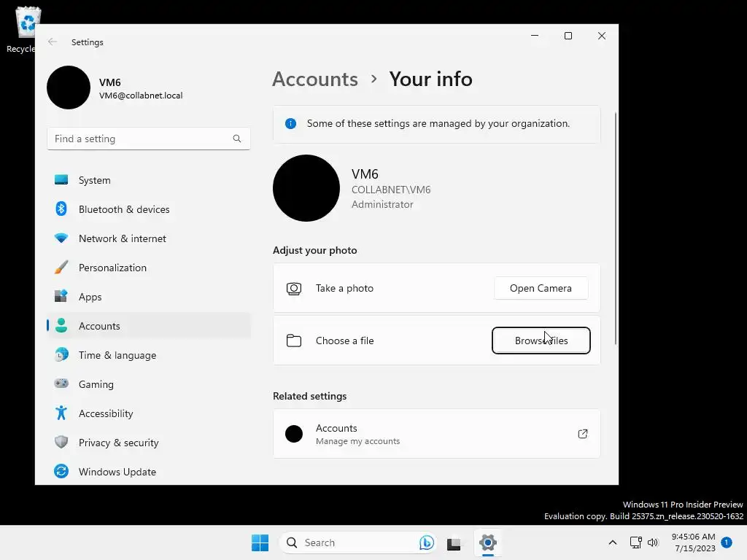Open Bing chat icon in taskbar search
The image size is (747, 560).
click(426, 542)
